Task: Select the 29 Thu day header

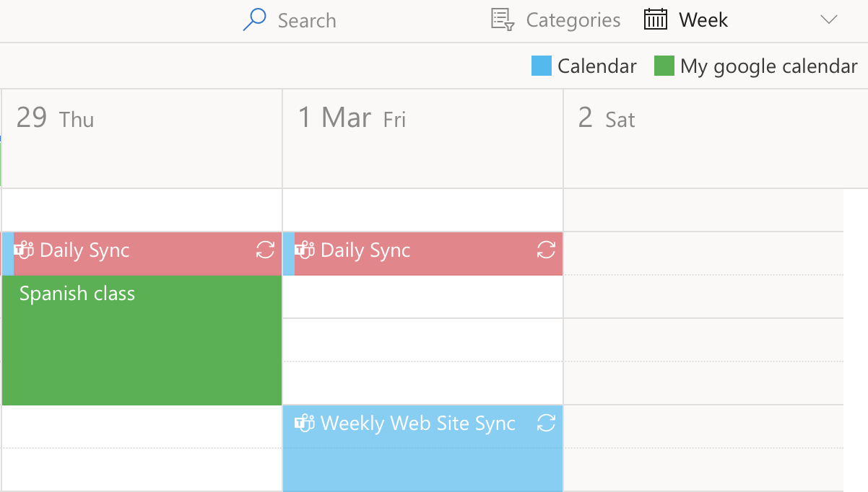Action: 142,139
